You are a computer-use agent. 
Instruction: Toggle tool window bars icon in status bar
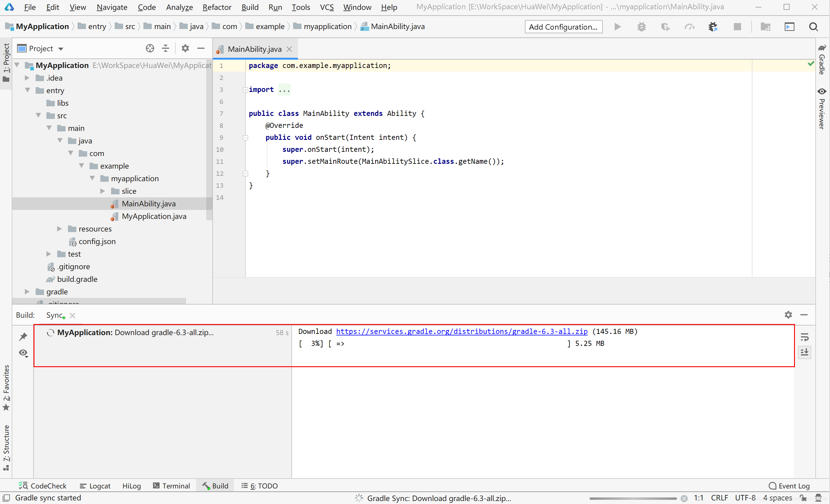pos(6,498)
